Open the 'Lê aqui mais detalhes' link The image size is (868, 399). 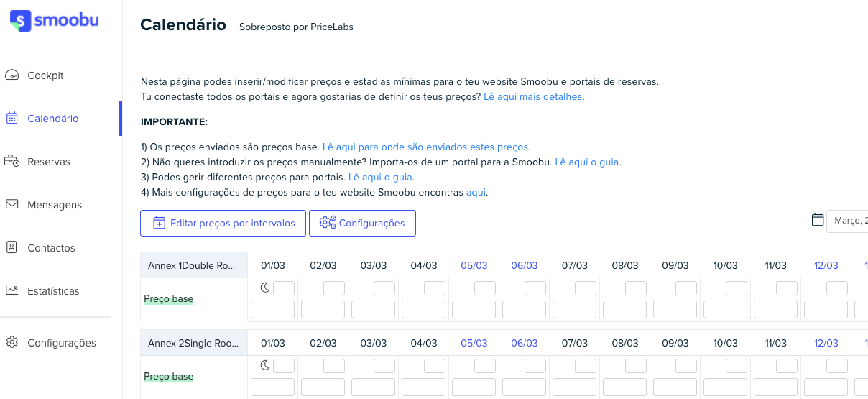coord(532,96)
